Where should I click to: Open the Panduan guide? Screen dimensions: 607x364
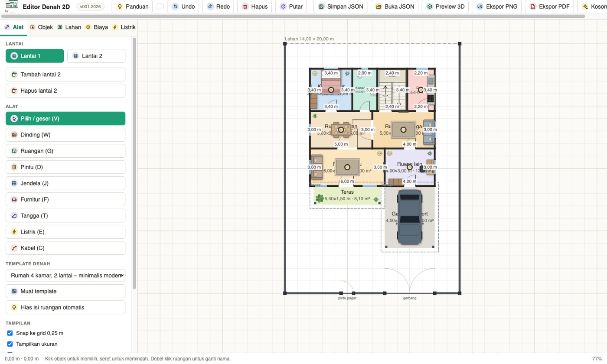(x=132, y=6)
